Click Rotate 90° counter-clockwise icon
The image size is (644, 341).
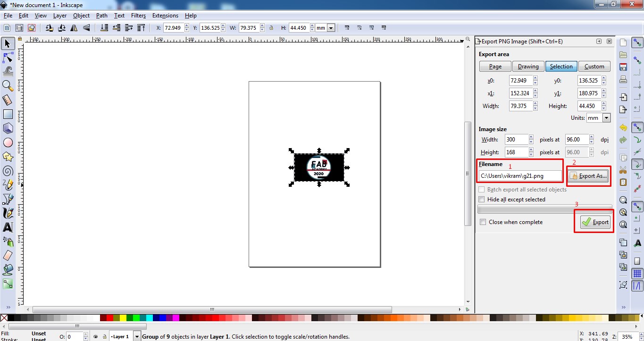pos(50,28)
